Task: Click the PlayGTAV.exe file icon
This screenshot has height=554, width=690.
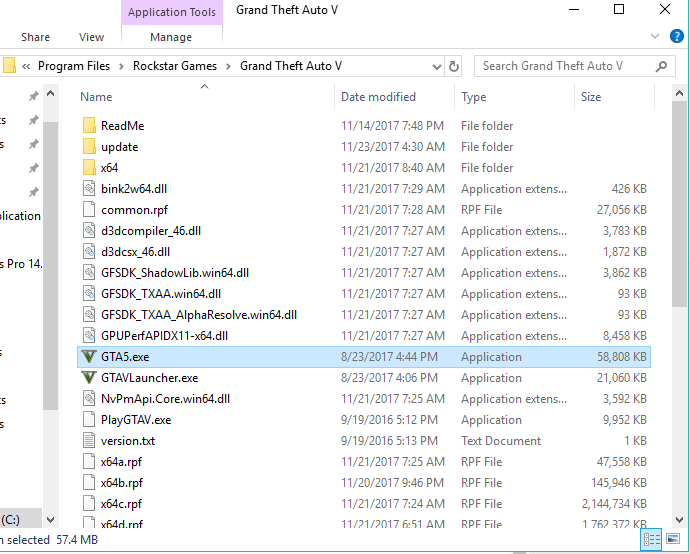Action: (x=89, y=420)
